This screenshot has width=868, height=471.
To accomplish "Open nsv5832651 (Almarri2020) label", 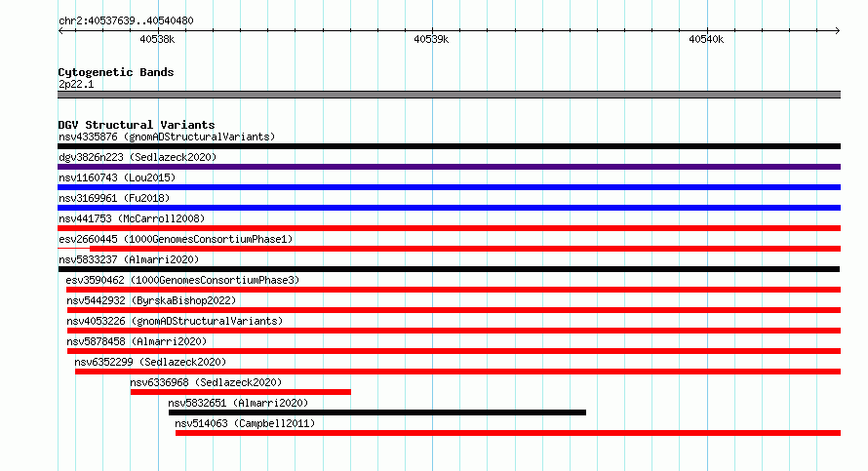I will point(238,403).
